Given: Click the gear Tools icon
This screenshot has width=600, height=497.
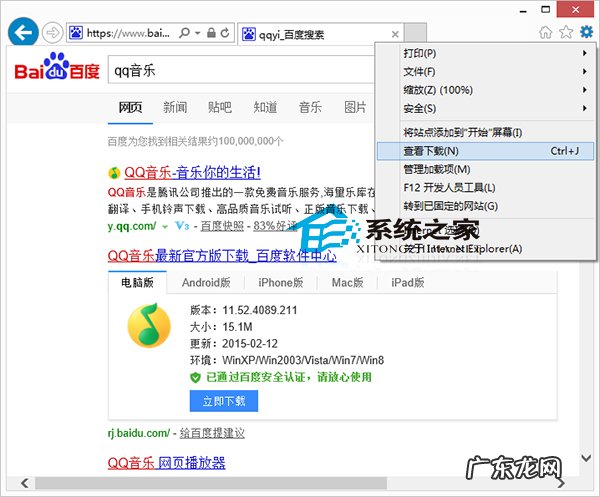Looking at the screenshot, I should [587, 31].
